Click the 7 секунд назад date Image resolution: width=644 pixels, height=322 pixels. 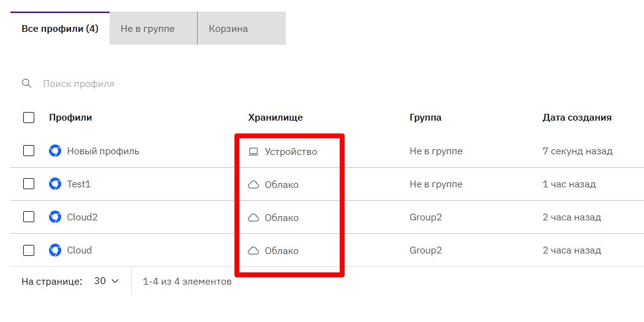577,151
